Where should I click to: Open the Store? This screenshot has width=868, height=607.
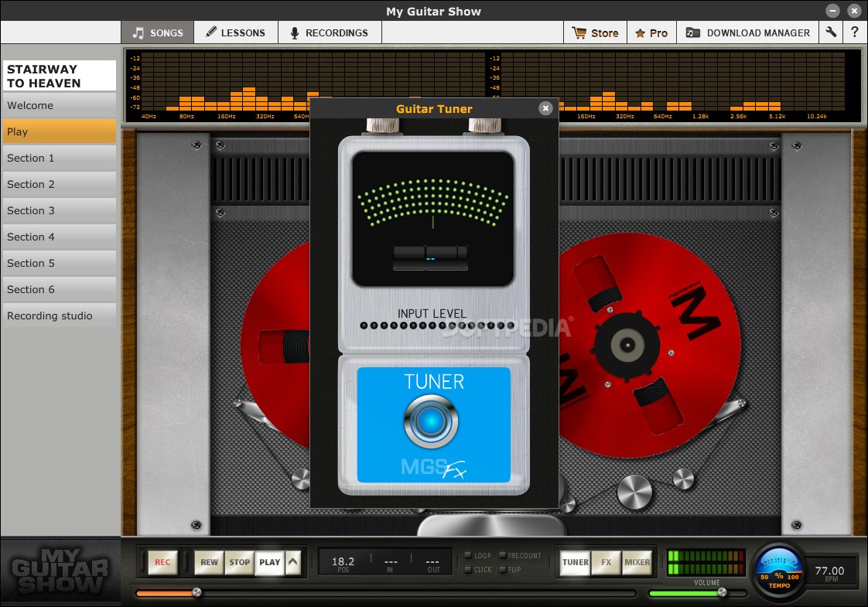(x=595, y=32)
